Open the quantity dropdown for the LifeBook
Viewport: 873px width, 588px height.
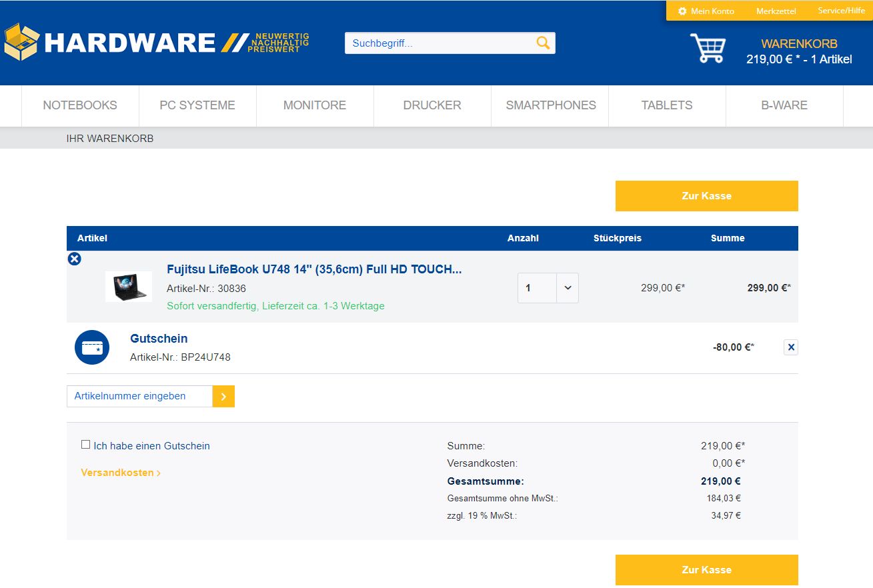click(568, 288)
